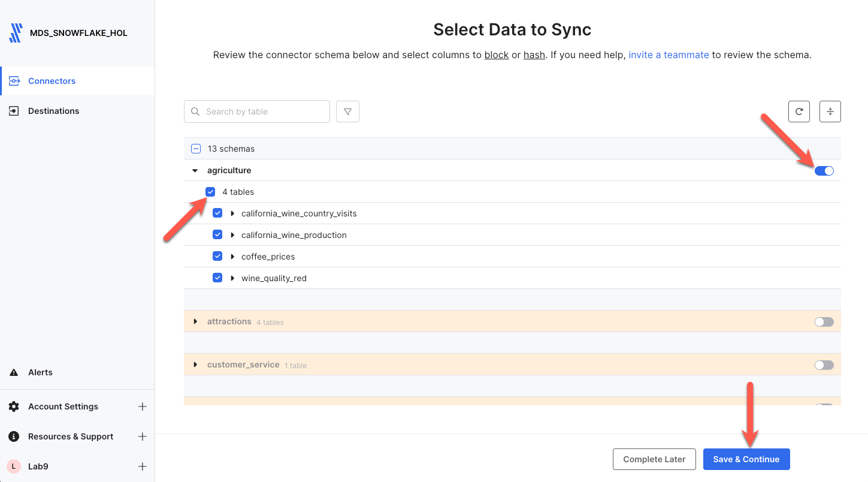Go to Destinations in the sidebar
The image size is (868, 482).
[x=53, y=111]
